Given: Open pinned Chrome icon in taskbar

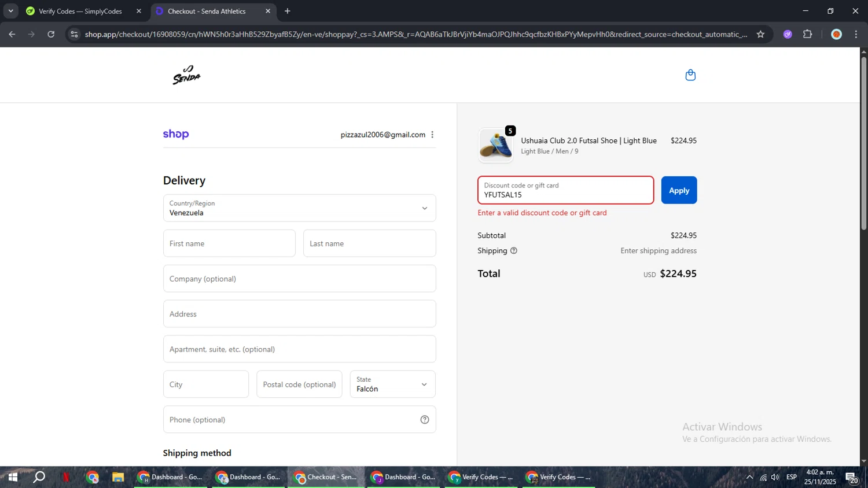Looking at the screenshot, I should click(x=92, y=477).
